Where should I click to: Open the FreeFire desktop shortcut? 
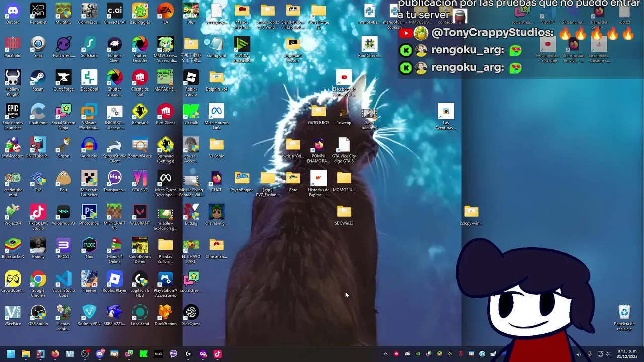[89, 282]
